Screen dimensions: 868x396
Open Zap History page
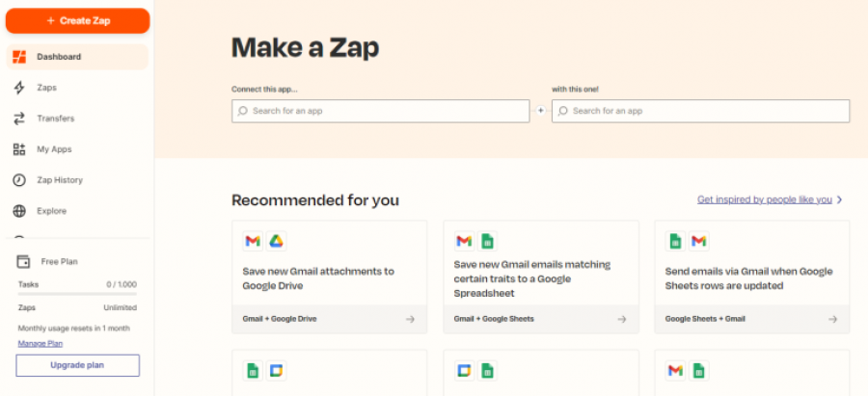click(x=77, y=180)
